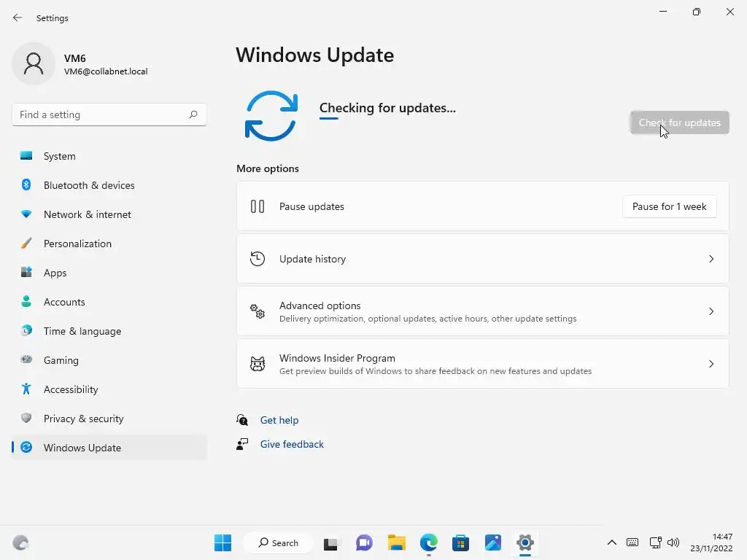Click the VM6 user avatar icon

(x=34, y=63)
